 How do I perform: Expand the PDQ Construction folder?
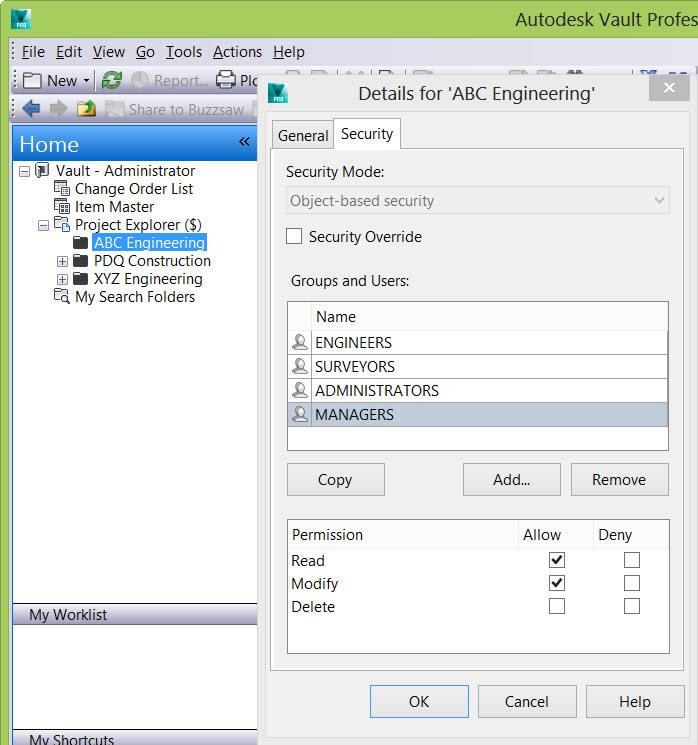(62, 261)
